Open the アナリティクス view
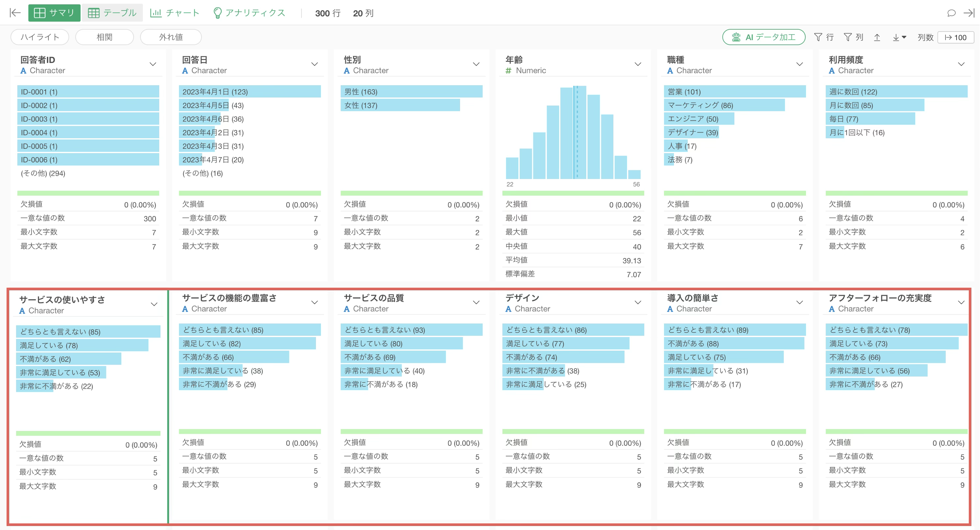The width and height of the screenshot is (980, 530). coord(249,13)
